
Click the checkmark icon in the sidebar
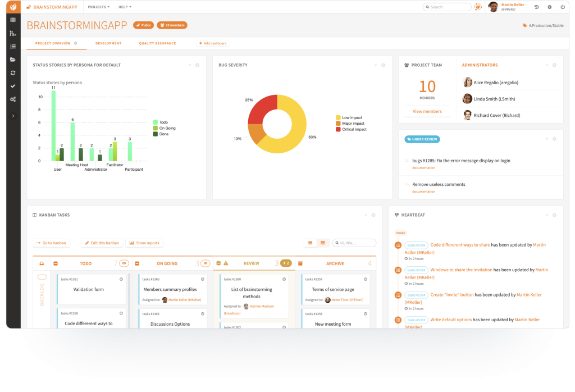pyautogui.click(x=12, y=86)
